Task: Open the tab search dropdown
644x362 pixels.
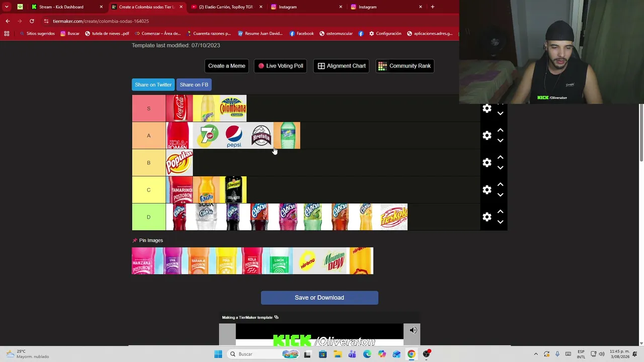Action: pos(7,7)
